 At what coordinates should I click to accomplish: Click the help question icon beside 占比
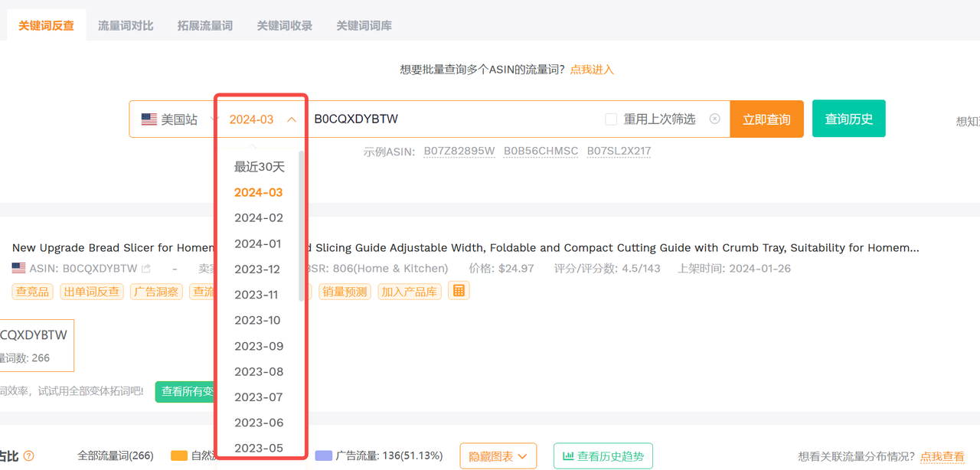pos(28,456)
